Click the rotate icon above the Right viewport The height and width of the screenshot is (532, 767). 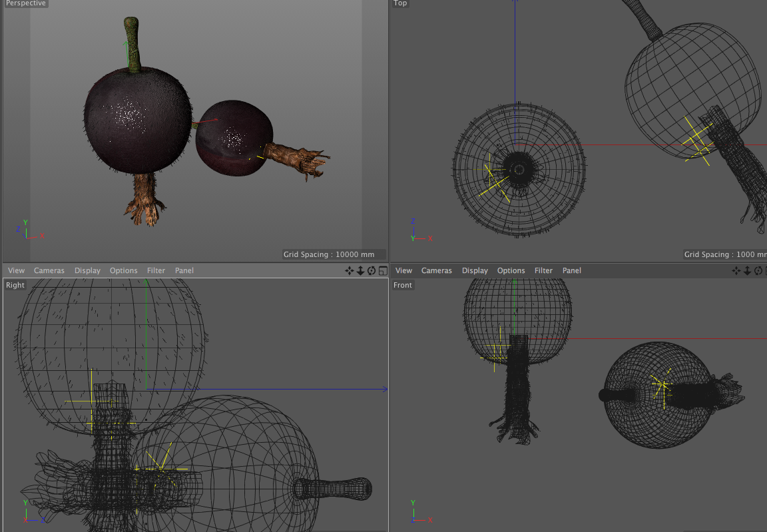pyautogui.click(x=372, y=270)
